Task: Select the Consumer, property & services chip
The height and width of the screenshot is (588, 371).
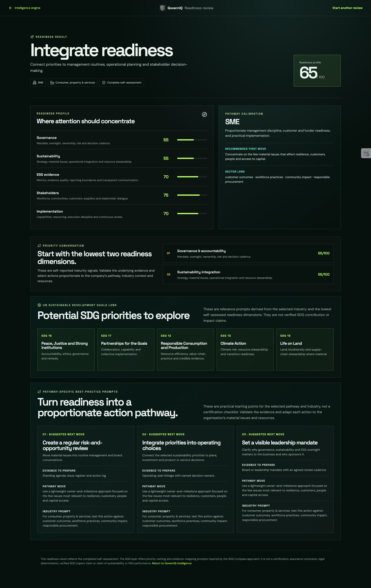Action: 73,82
